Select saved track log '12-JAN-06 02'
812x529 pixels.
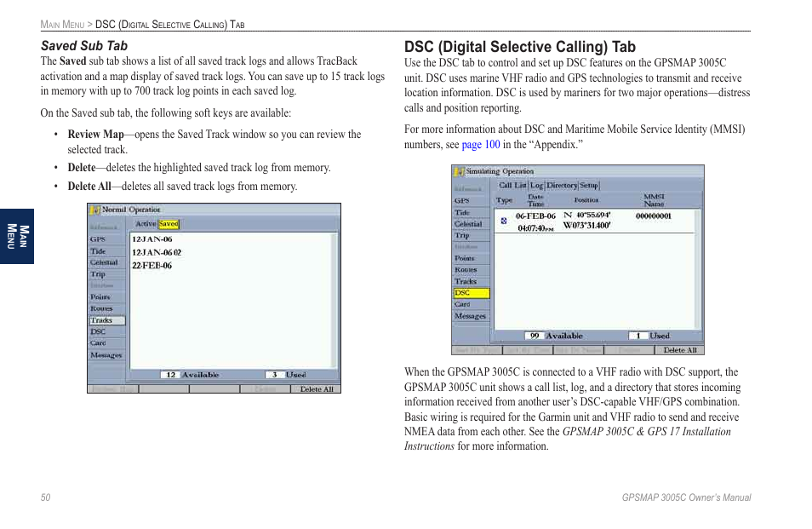pos(157,252)
